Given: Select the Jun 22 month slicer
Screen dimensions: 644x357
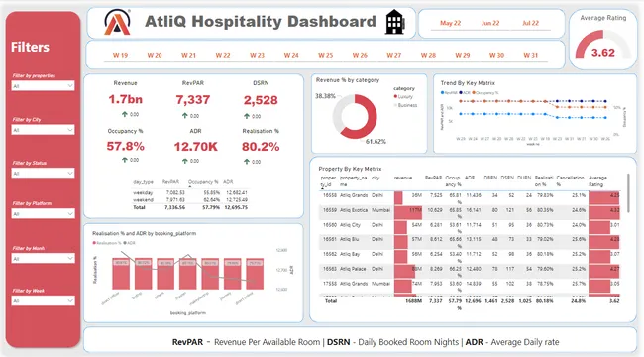Looking at the screenshot, I should [x=490, y=23].
